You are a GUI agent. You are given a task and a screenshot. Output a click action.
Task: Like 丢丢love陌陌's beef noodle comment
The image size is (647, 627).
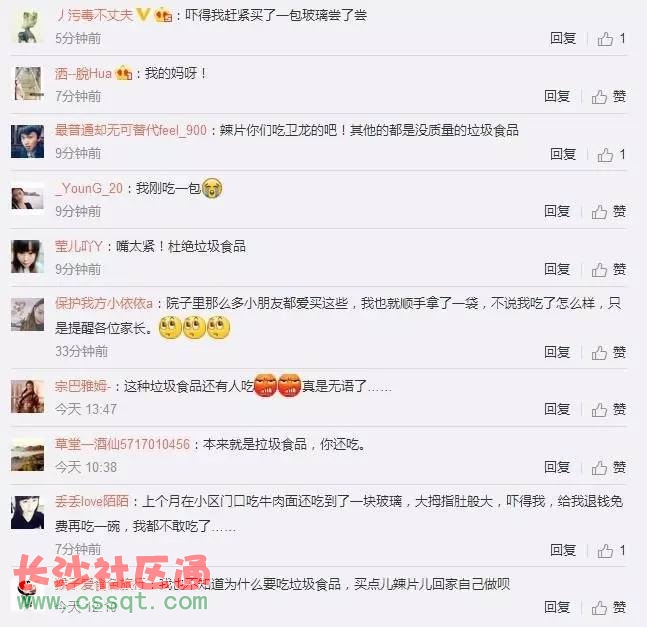(x=612, y=550)
